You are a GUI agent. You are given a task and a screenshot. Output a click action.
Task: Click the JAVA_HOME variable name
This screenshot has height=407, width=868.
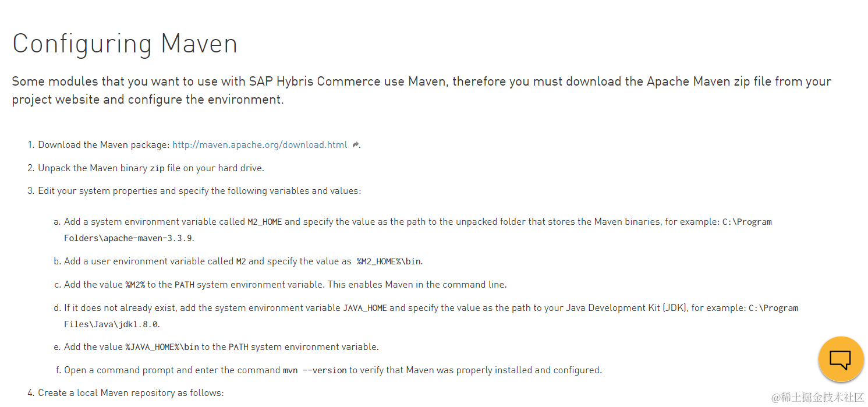click(x=365, y=308)
